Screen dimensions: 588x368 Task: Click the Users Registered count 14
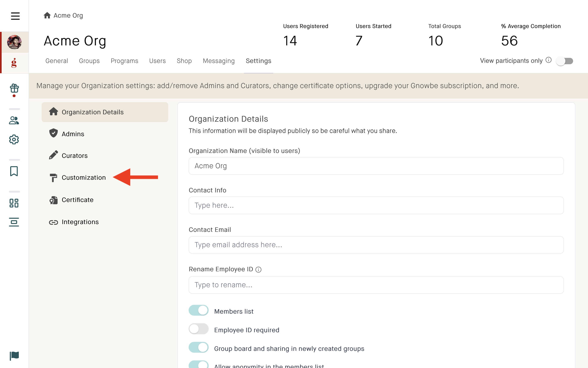(290, 41)
